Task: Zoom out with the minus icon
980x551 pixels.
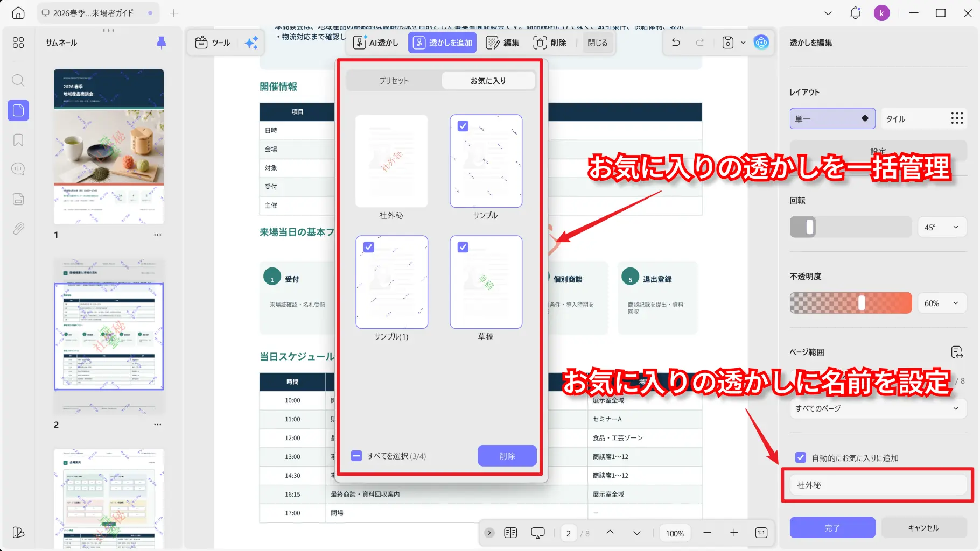Action: coord(707,533)
